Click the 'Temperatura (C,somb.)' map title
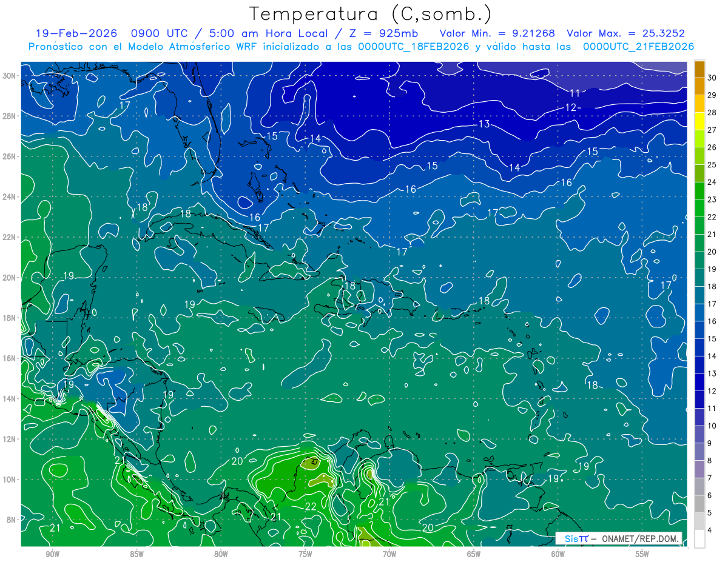This screenshot has height=562, width=728. 370,14
